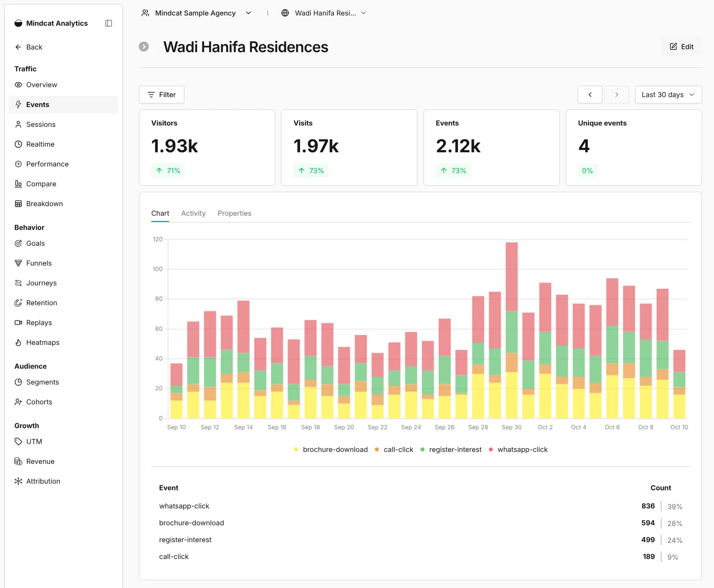The height and width of the screenshot is (588, 714).
Task: Open Sessions via the person icon
Action: coord(18,124)
